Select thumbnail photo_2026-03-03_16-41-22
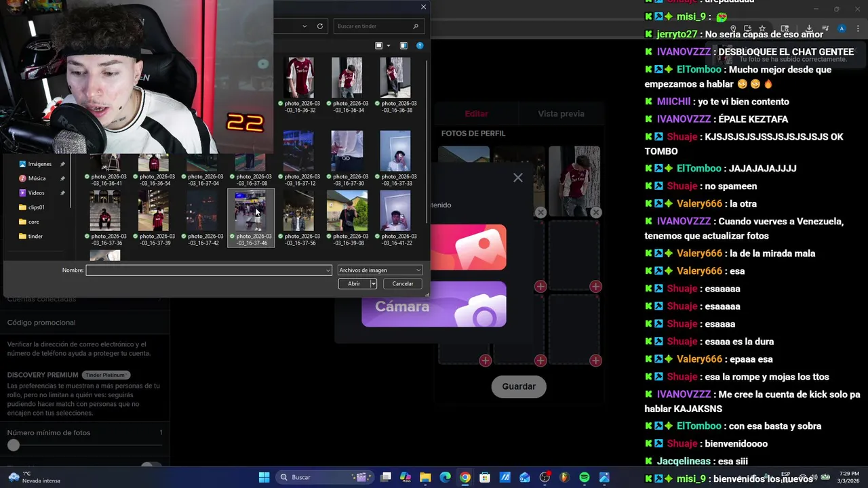 pyautogui.click(x=395, y=210)
